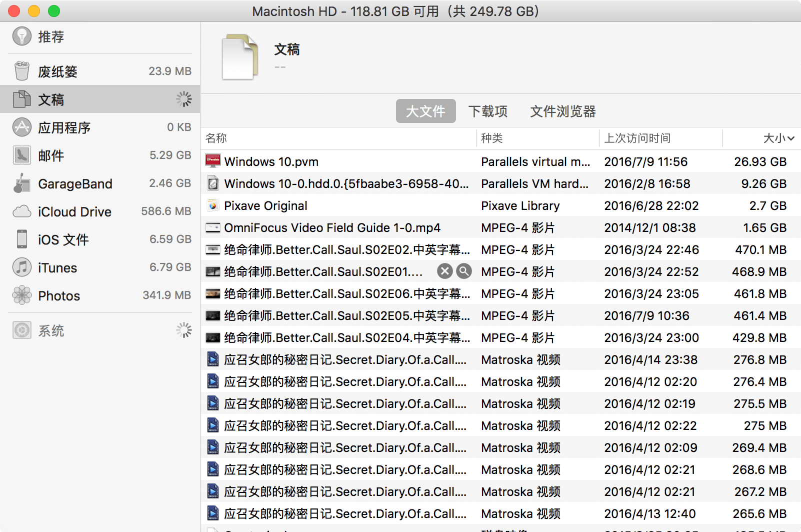Click the date 2016/6/28 22:02

(x=651, y=205)
